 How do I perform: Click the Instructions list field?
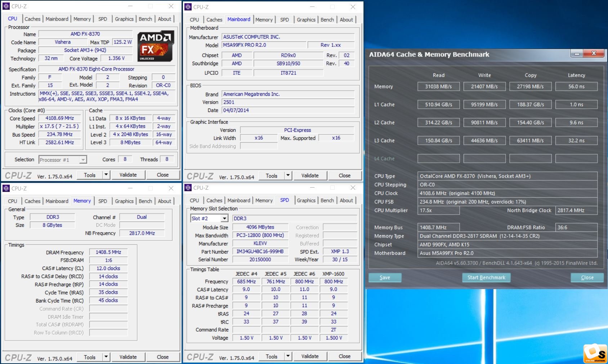107,96
